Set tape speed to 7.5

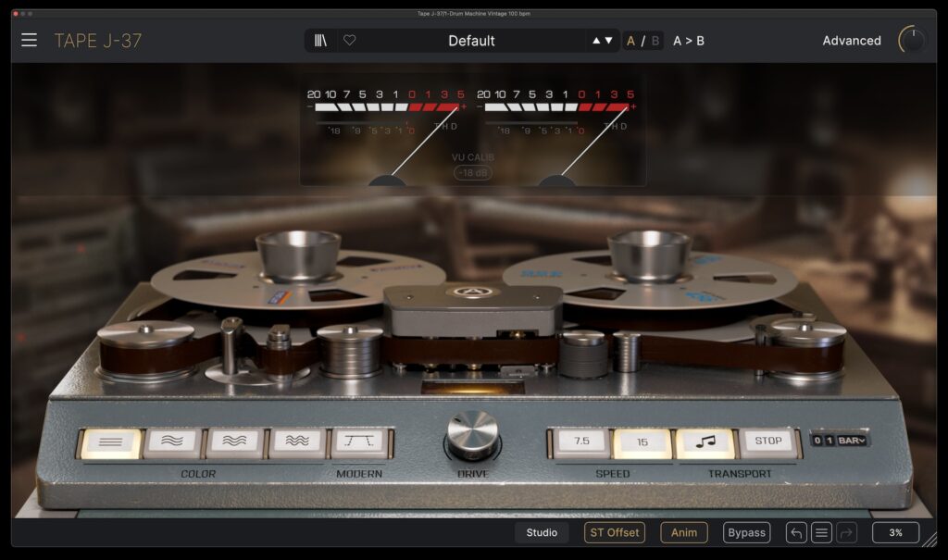(x=581, y=442)
